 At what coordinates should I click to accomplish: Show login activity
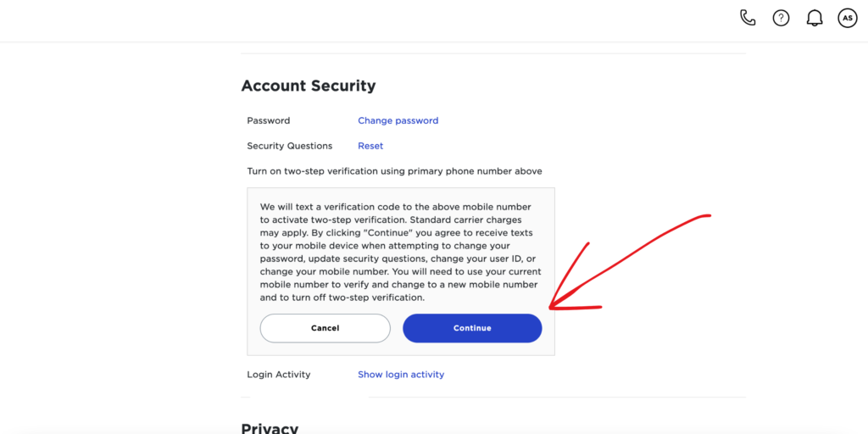401,374
